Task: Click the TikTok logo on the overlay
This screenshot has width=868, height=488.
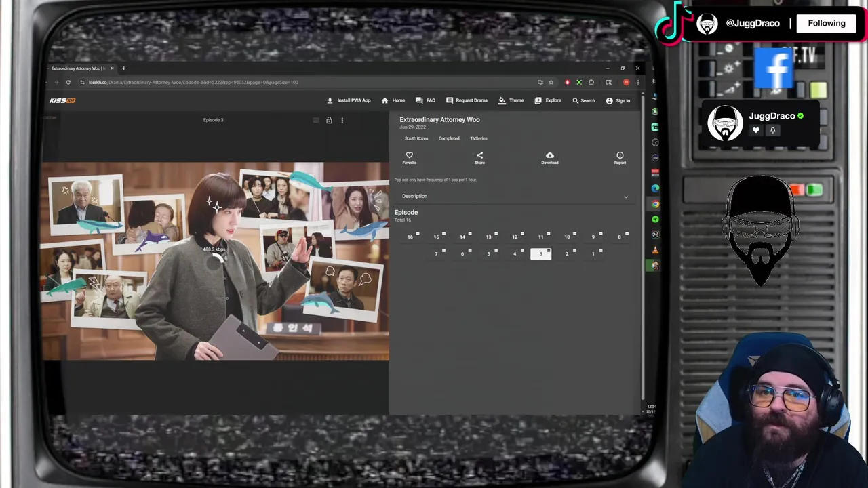Action: click(x=673, y=24)
